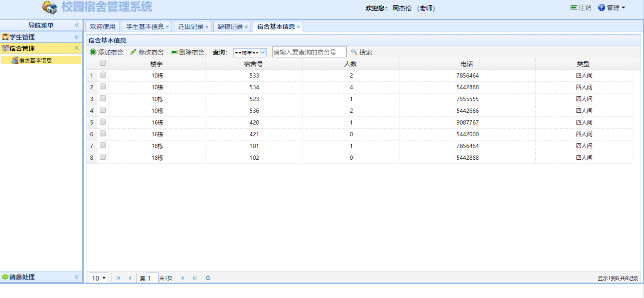Check the row for dormitory 101
The image size is (644, 298).
[x=103, y=145]
